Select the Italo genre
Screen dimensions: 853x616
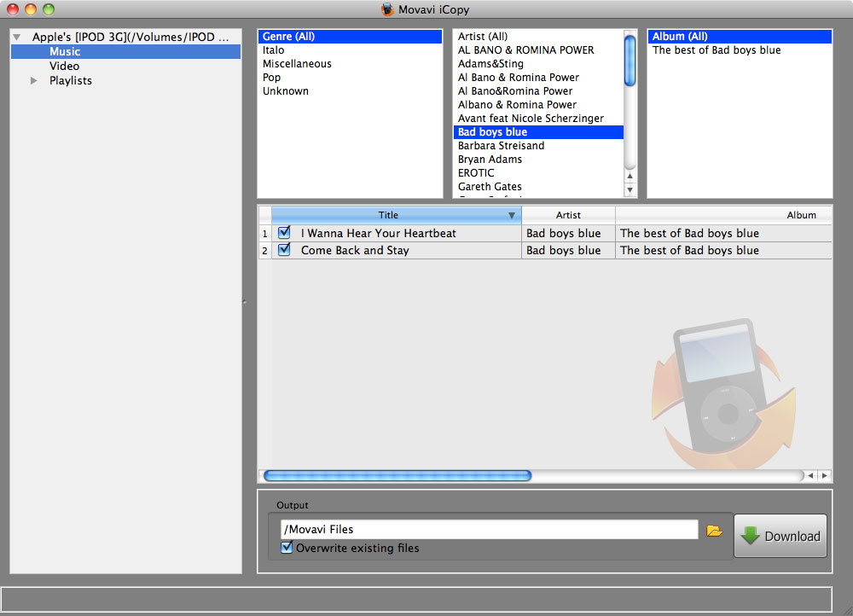350,50
